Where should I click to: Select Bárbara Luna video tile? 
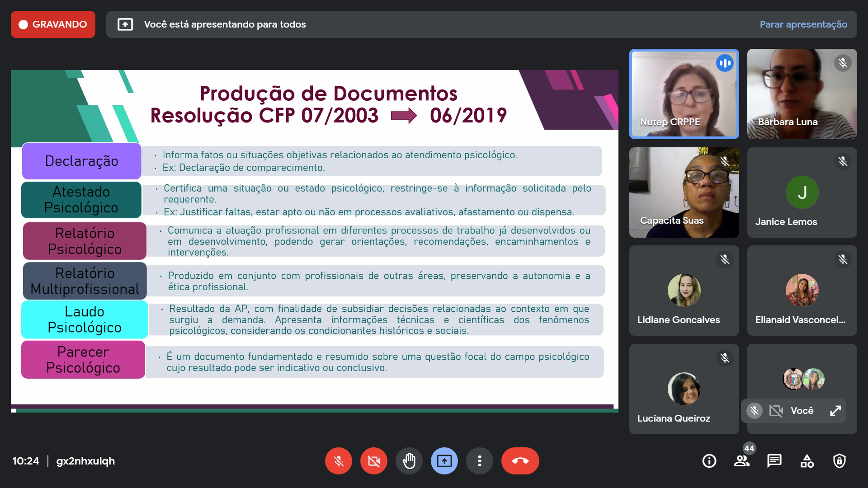802,94
